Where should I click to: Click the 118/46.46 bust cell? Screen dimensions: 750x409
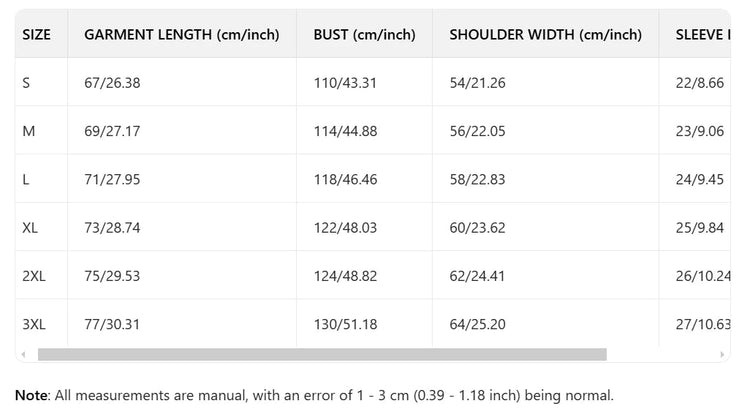(x=345, y=179)
